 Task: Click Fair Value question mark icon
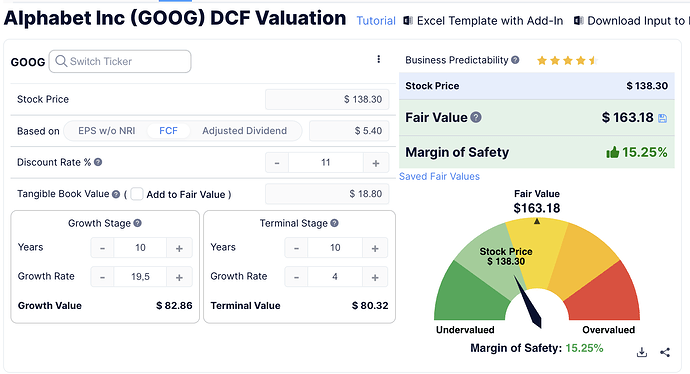(476, 117)
